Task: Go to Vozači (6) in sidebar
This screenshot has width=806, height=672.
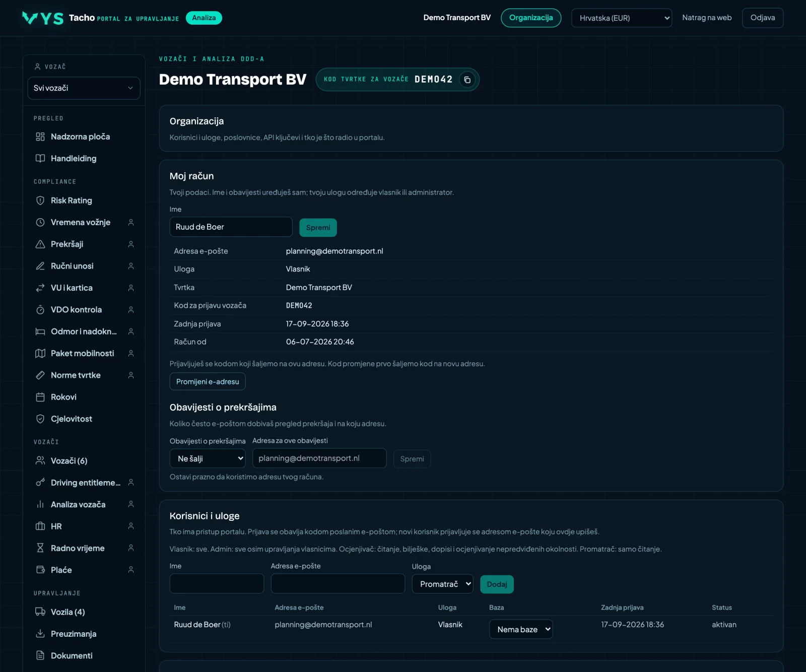Action: tap(84, 461)
